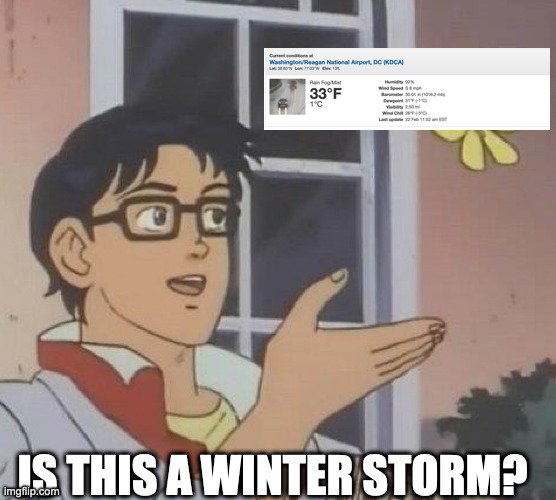This screenshot has height=500, width=556.
Task: Click the rain and fog weather thumbnail
Action: [x=288, y=97]
